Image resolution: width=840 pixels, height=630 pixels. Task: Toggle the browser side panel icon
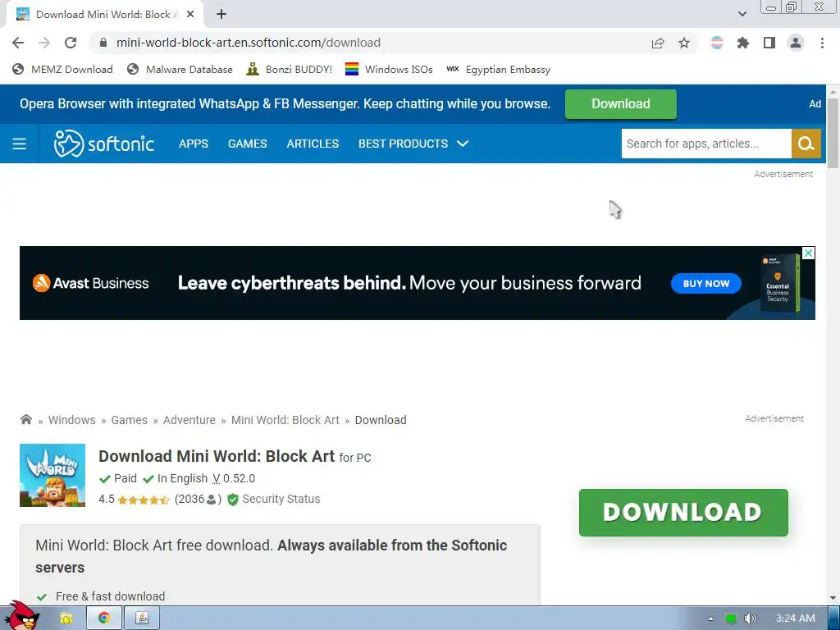[769, 43]
